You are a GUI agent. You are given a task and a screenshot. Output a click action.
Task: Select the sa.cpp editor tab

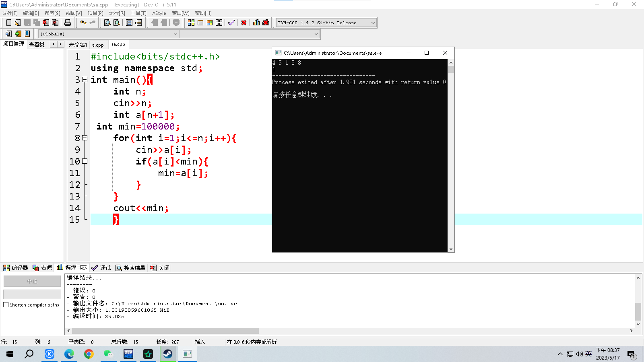(118, 44)
